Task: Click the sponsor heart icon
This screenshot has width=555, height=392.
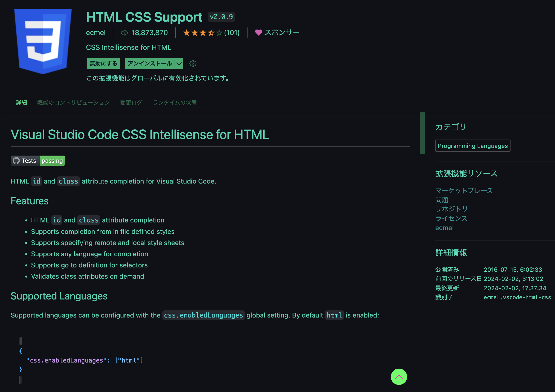Action: coord(258,33)
